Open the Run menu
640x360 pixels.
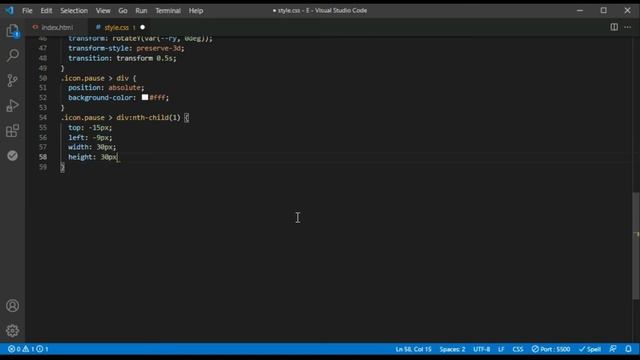click(x=141, y=11)
